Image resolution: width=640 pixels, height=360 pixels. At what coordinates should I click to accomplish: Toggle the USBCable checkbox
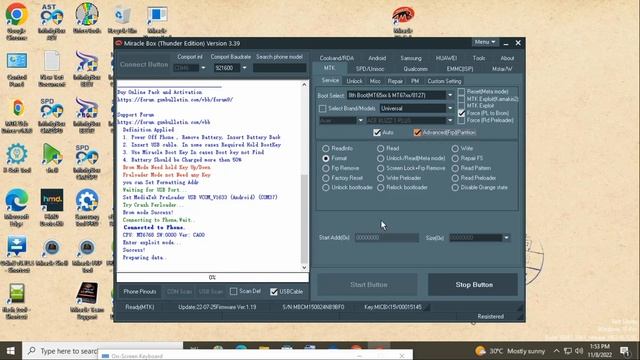coord(274,292)
